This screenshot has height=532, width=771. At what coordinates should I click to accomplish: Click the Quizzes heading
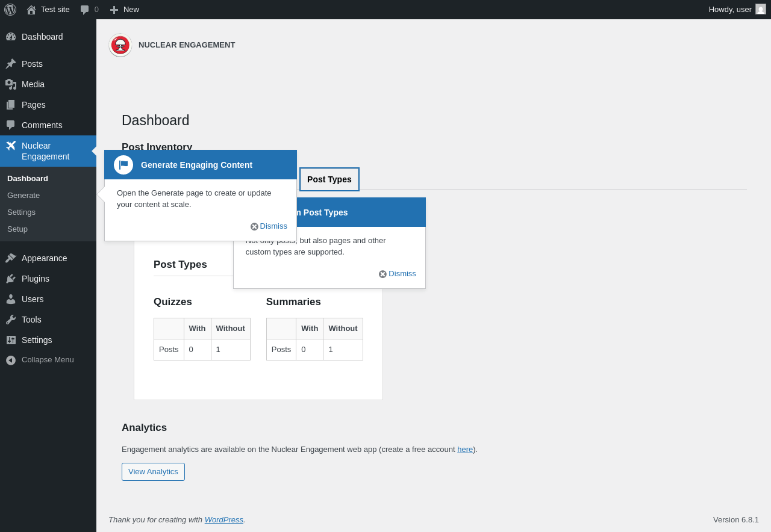[x=173, y=302]
